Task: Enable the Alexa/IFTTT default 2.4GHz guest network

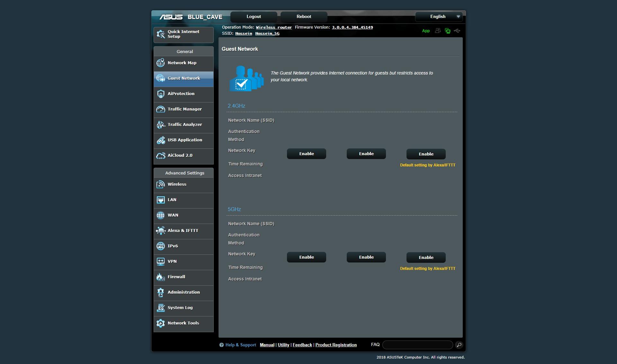Action: coord(426,154)
